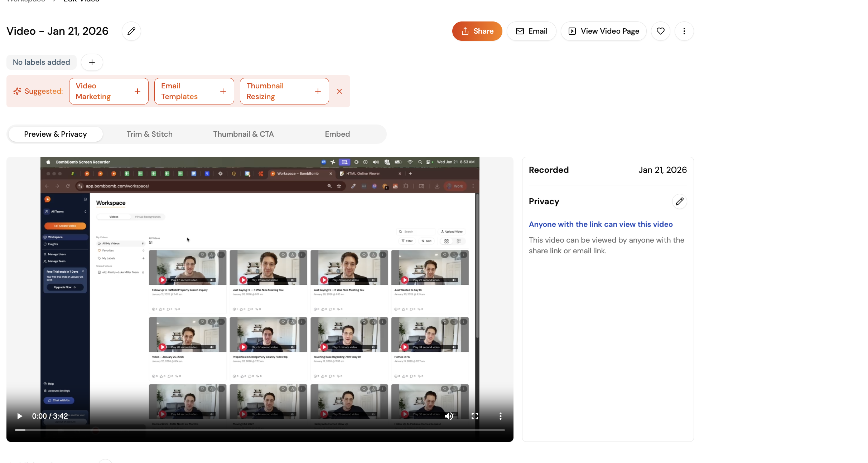Dismiss the suggested labels bar

pos(339,91)
